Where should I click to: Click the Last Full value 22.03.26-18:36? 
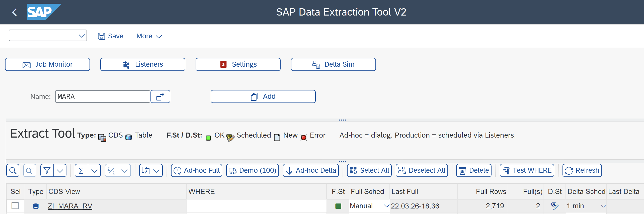click(x=415, y=206)
